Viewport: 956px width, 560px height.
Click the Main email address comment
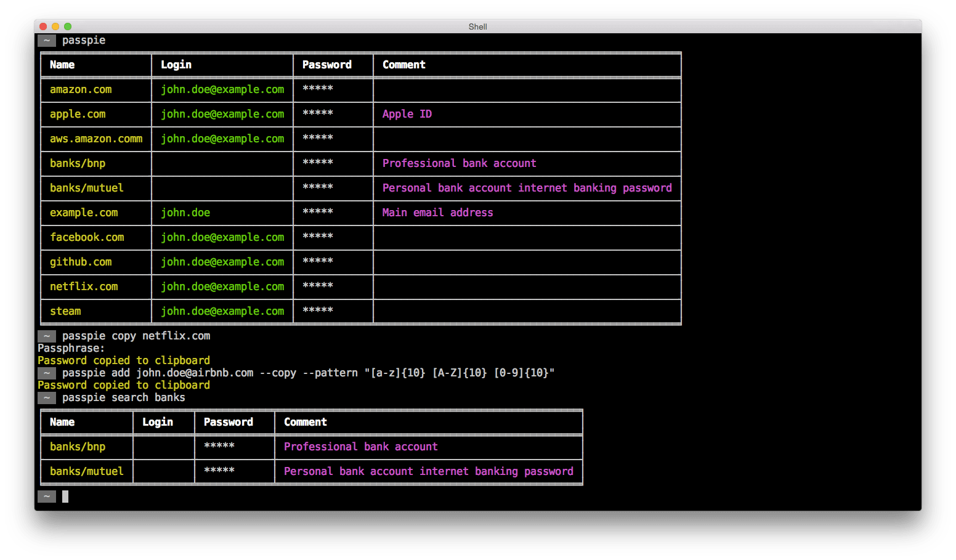(x=438, y=213)
